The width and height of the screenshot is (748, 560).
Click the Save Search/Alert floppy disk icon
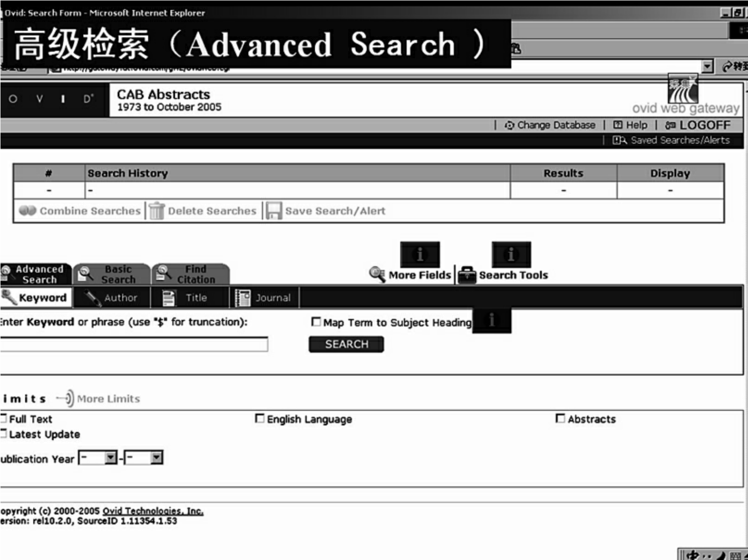(274, 211)
